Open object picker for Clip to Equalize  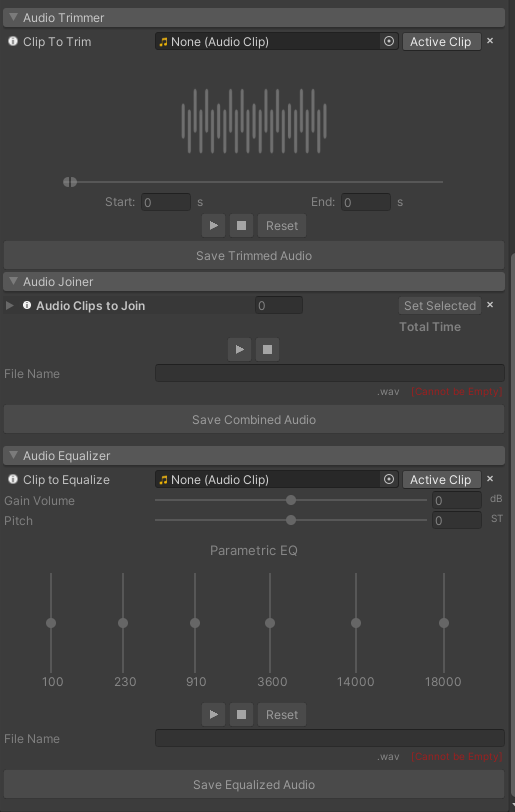tap(389, 479)
